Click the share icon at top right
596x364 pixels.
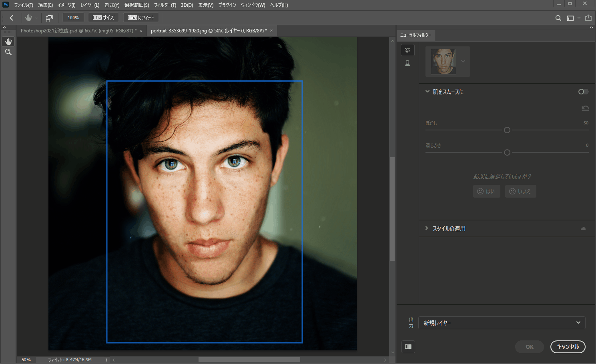[588, 18]
